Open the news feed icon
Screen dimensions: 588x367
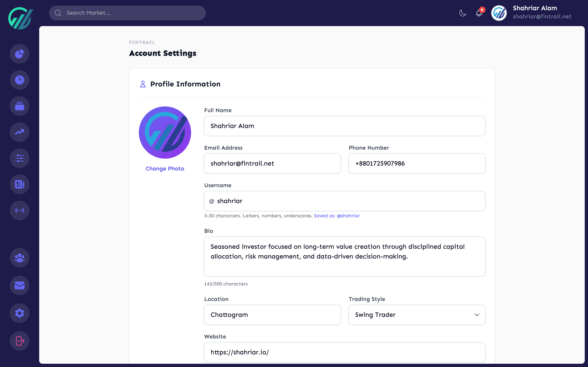click(x=19, y=184)
